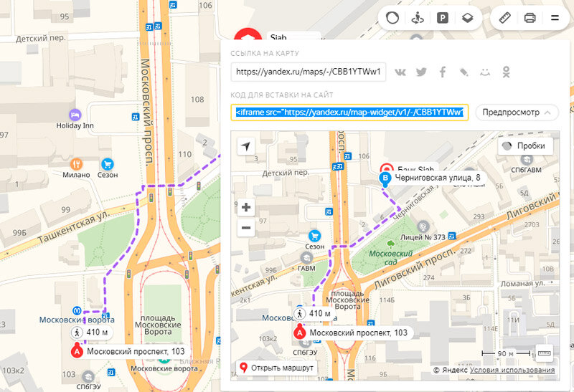Click the Яндекс copyright text in preview
This screenshot has height=392, width=574.
[451, 370]
